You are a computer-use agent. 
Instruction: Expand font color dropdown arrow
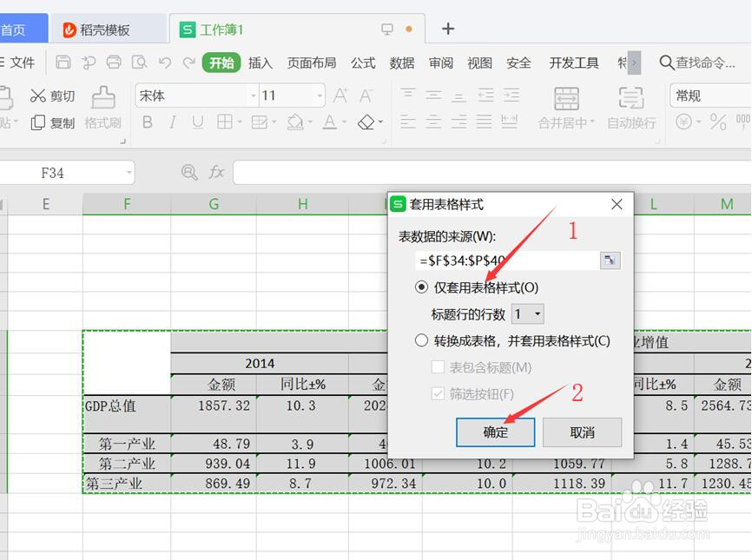[x=344, y=122]
